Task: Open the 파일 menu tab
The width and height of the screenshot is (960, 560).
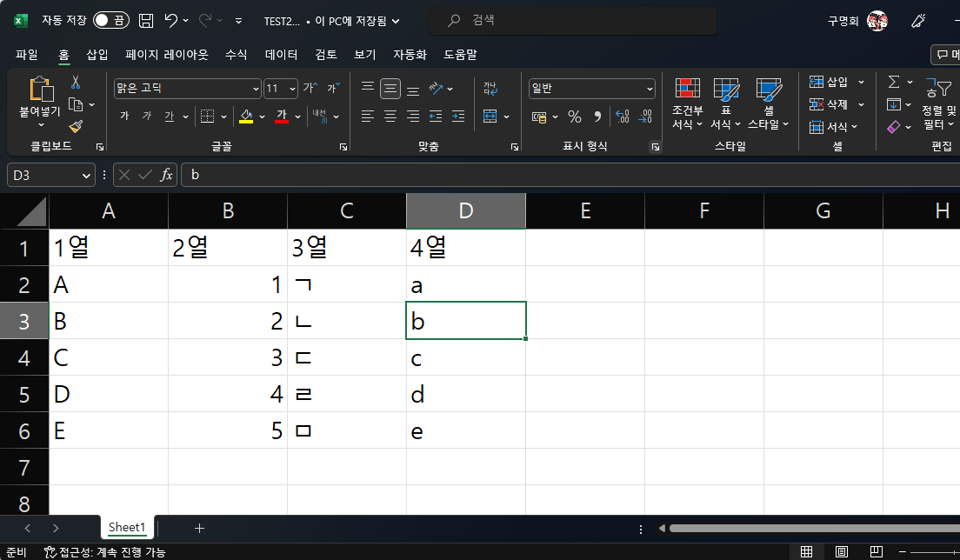Action: (x=27, y=55)
